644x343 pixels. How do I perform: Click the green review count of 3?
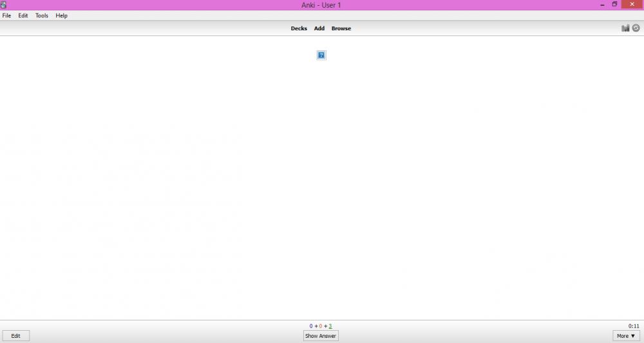(x=330, y=326)
